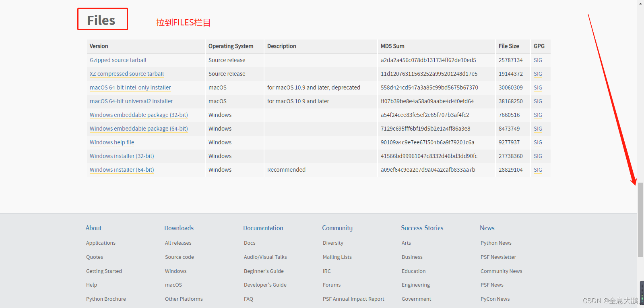
Task: Open PSF Annual Impact Report link
Action: click(x=353, y=299)
